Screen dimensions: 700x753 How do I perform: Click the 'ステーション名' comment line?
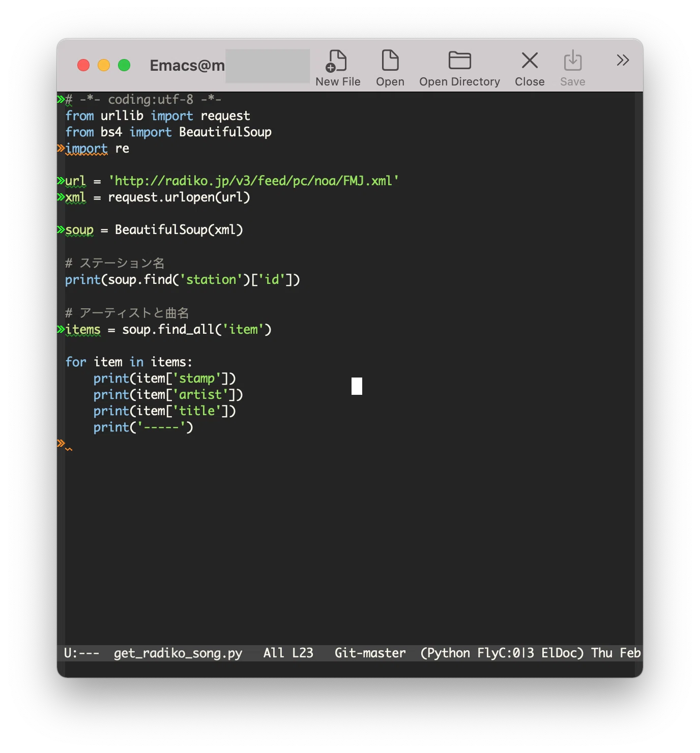point(115,263)
